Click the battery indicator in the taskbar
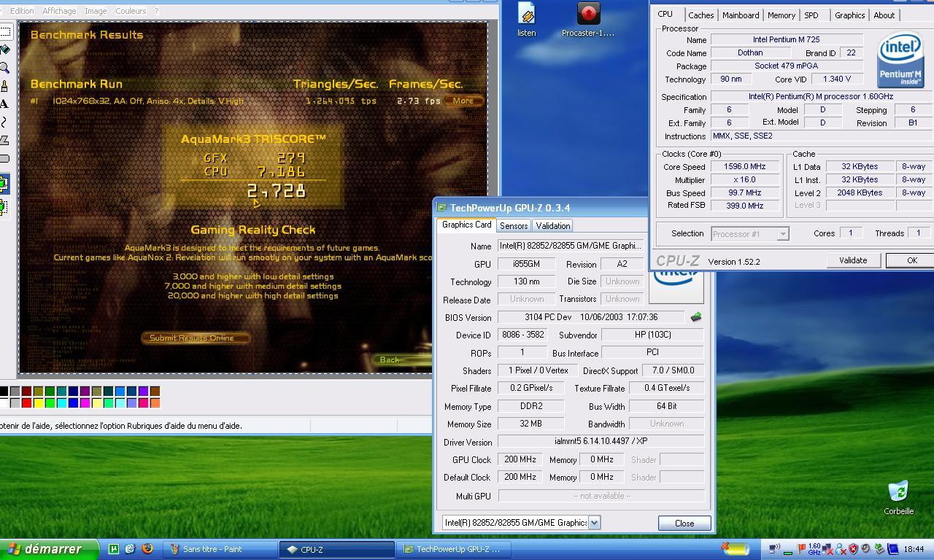This screenshot has height=560, width=934. click(x=737, y=549)
